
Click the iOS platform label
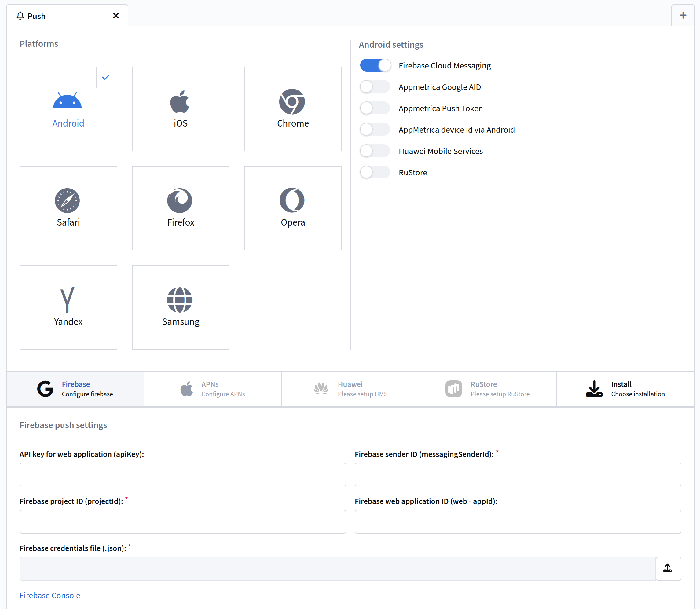(181, 123)
